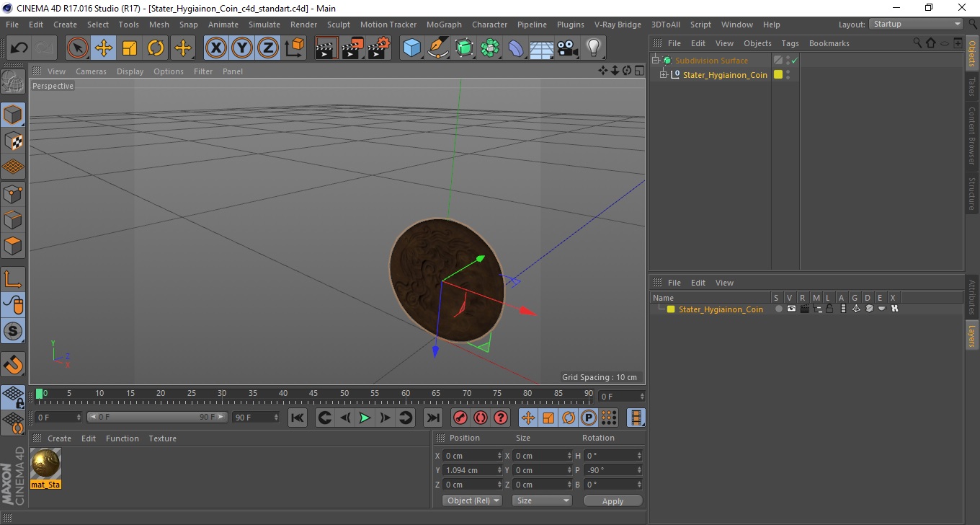
Task: Go to start of animation
Action: point(297,418)
